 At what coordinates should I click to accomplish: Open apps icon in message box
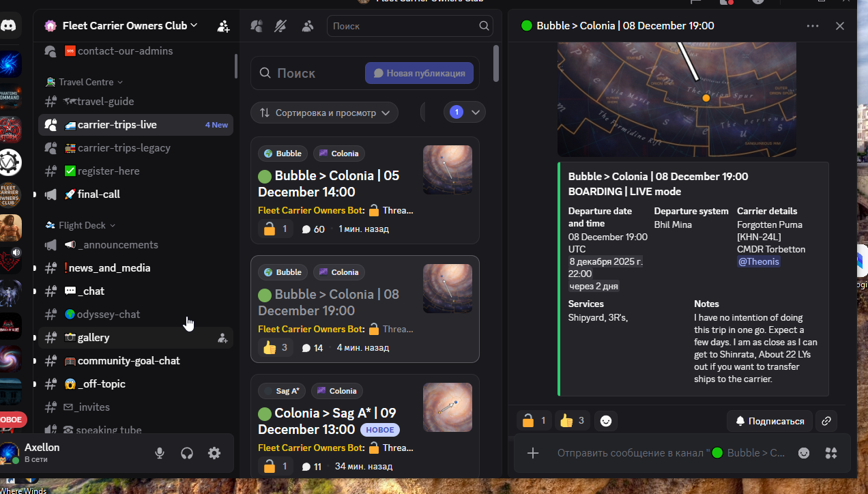[x=830, y=453]
